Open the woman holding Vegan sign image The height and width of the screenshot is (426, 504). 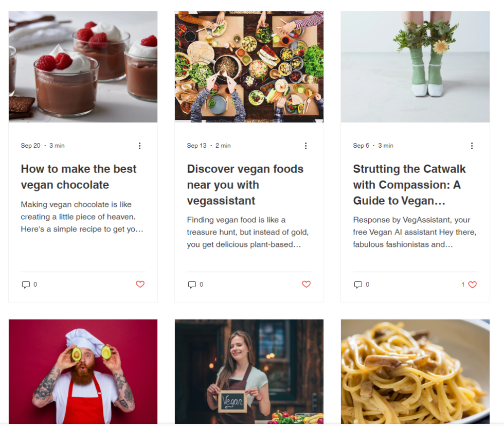pyautogui.click(x=249, y=371)
